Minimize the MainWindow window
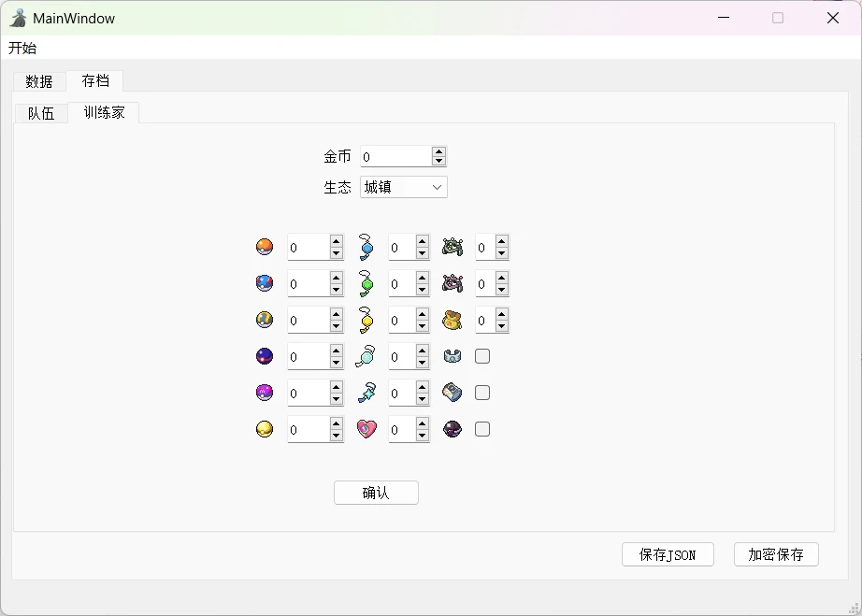Viewport: 862px width, 616px height. 724,18
